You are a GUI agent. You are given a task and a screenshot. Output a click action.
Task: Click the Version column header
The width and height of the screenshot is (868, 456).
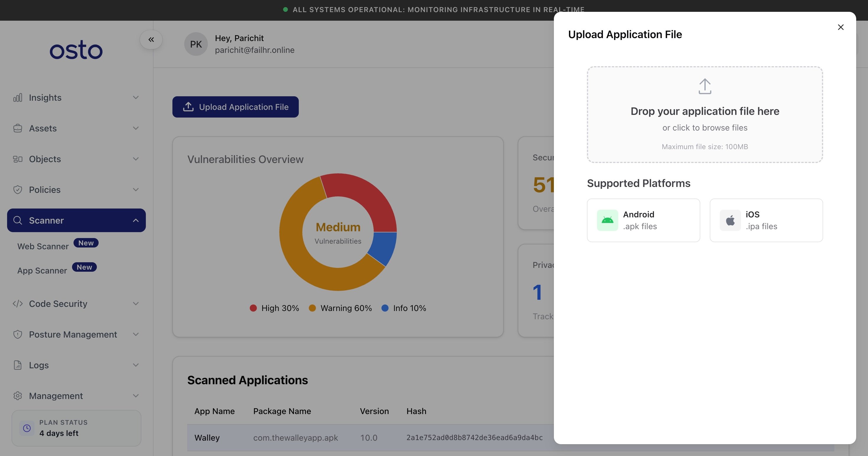374,411
